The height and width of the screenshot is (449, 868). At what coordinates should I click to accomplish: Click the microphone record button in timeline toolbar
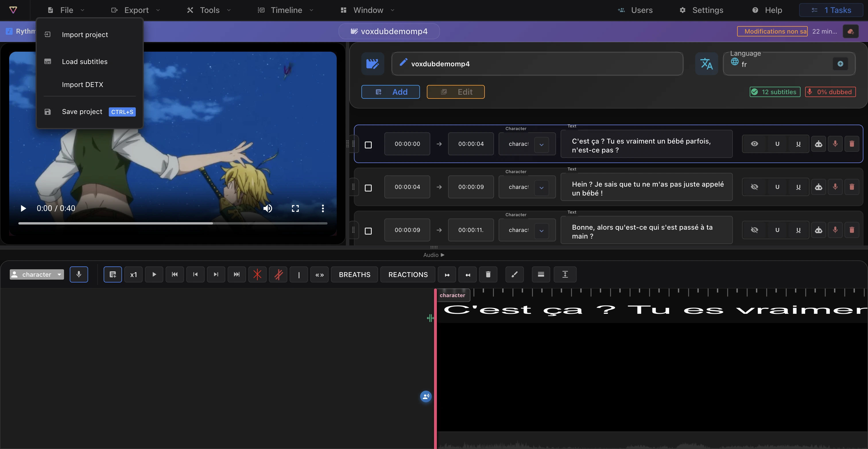coord(79,274)
